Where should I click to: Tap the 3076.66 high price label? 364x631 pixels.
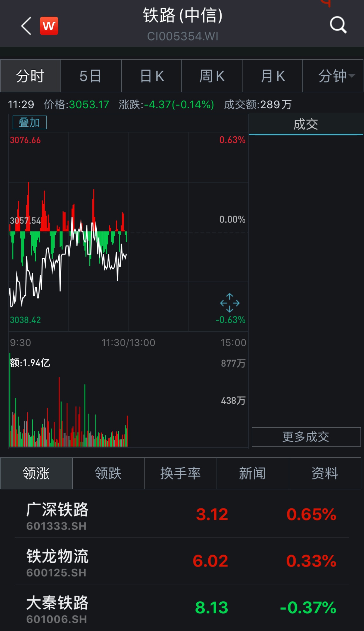pyautogui.click(x=25, y=140)
